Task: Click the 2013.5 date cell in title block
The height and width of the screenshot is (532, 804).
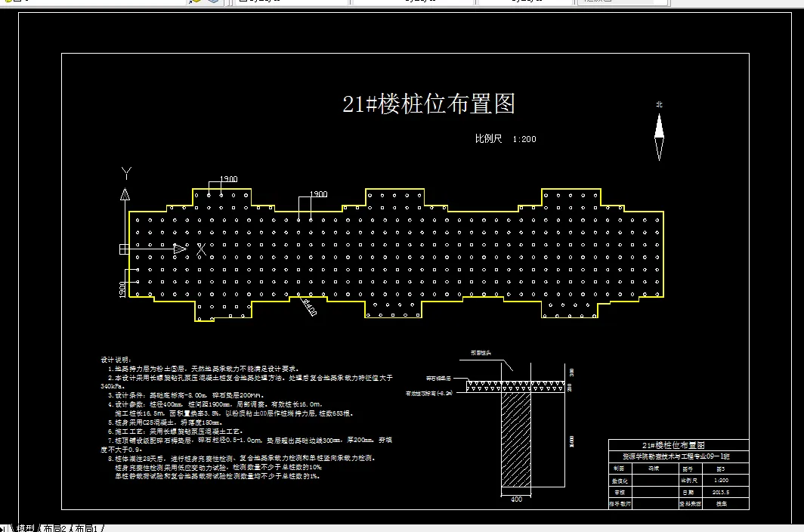Action: click(720, 492)
